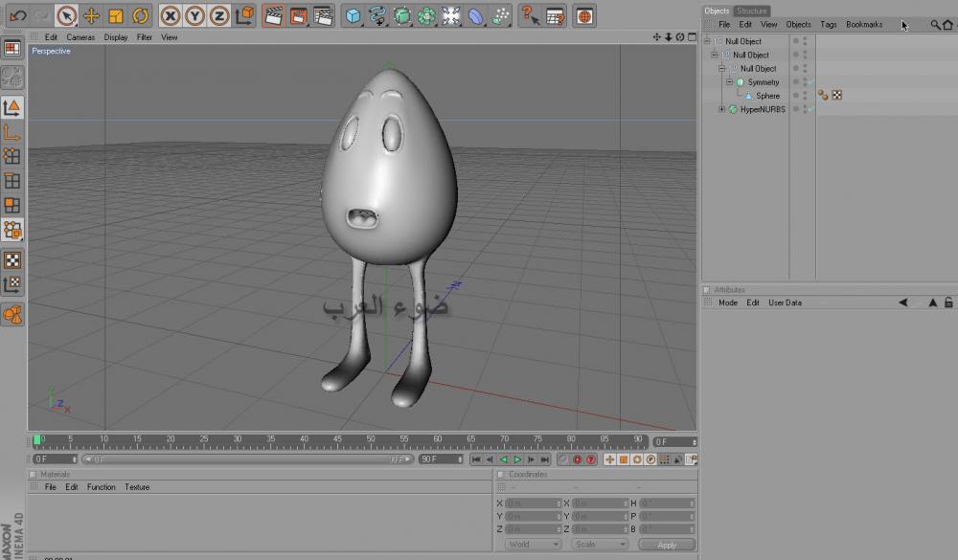
Task: Expand the HyperNURBS object
Action: pos(722,109)
